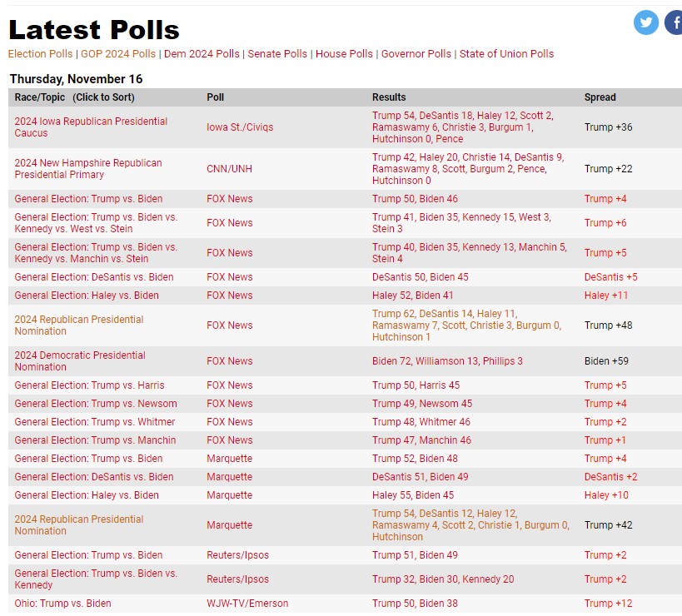Screen dimensions: 682x616
Task: Open the GOP 2024 Polls link
Action: [118, 54]
